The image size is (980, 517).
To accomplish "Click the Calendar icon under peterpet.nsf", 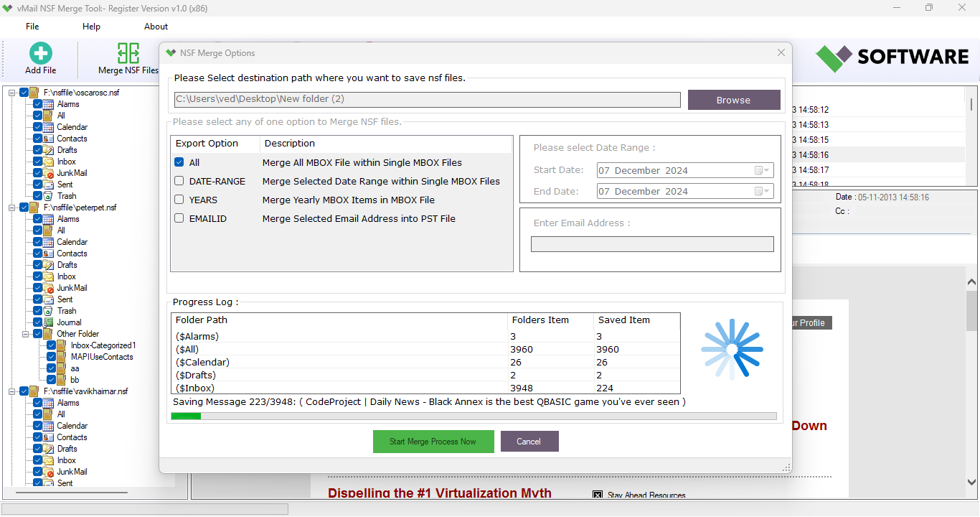I will point(48,242).
